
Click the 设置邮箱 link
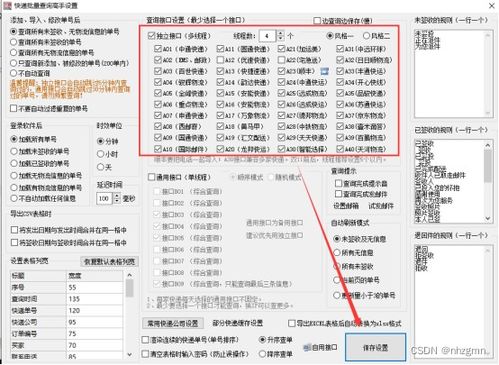(346, 206)
